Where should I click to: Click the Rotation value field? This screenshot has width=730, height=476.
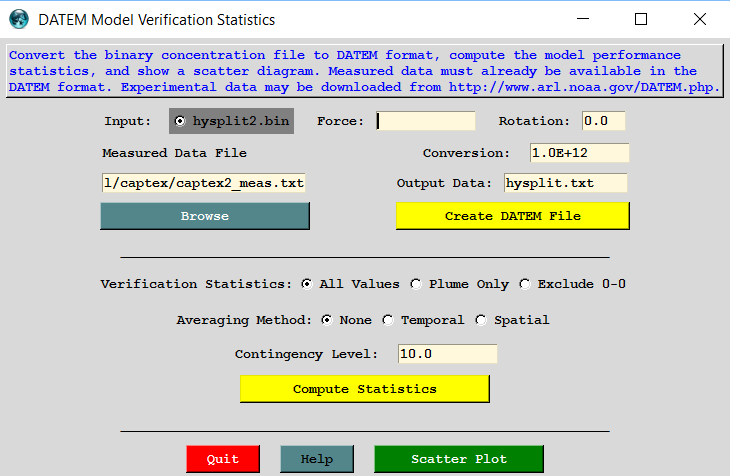pos(603,121)
